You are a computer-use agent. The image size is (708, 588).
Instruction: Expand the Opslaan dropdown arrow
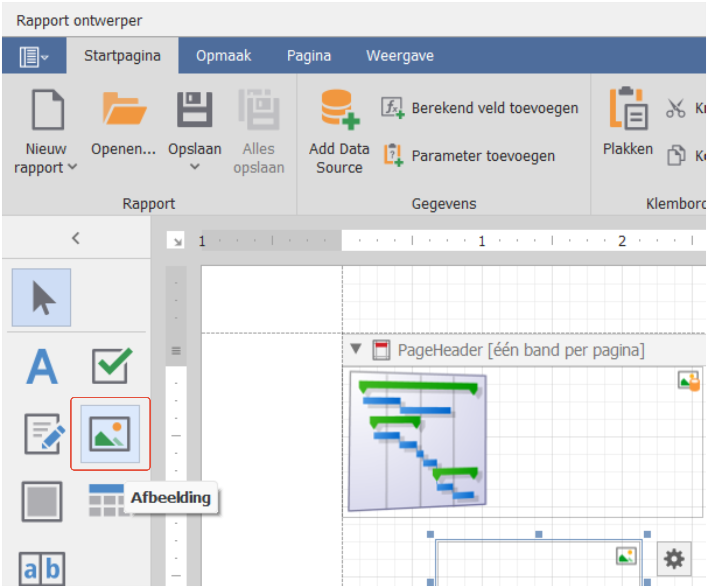point(195,167)
